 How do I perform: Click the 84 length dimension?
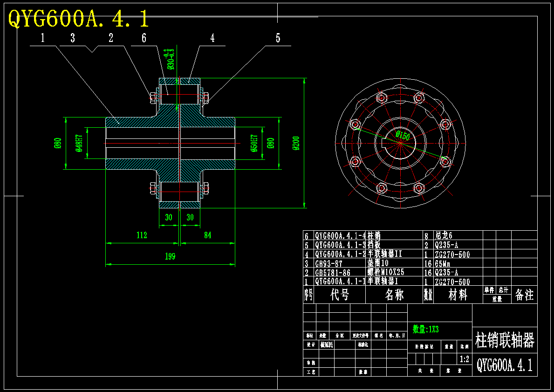(208, 235)
